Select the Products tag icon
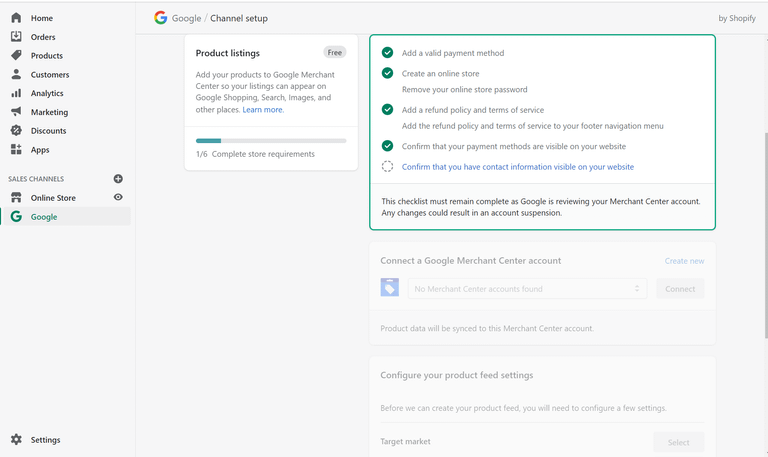 (16, 55)
